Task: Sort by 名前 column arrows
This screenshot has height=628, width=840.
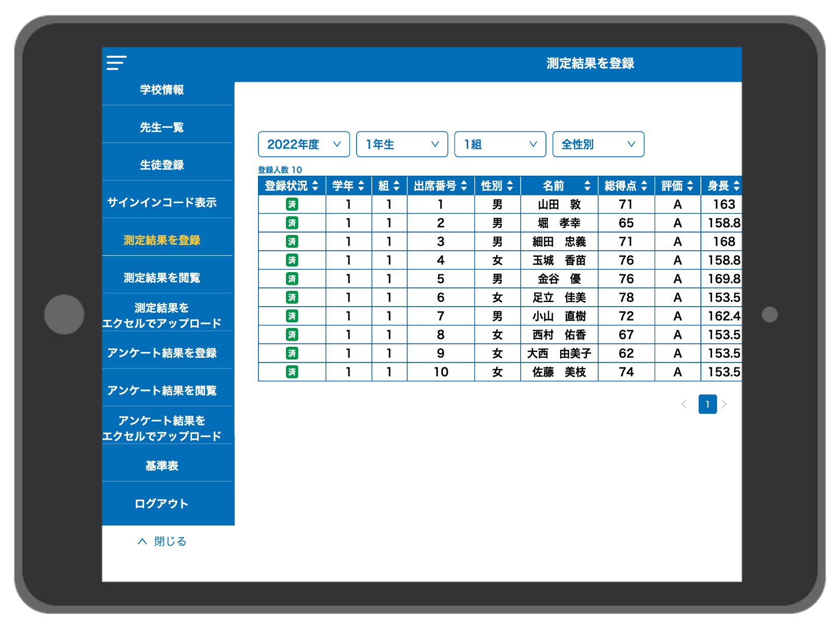Action: click(x=588, y=186)
